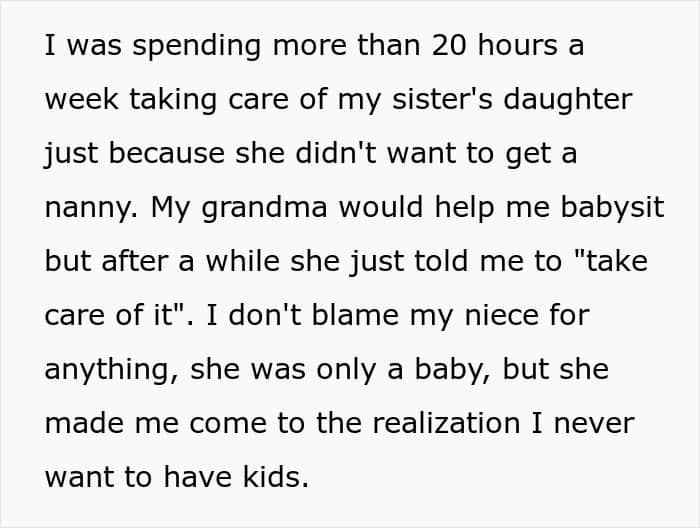700x528 pixels.
Task: Click the word "hours" in the first line
Action: pyautogui.click(x=517, y=45)
